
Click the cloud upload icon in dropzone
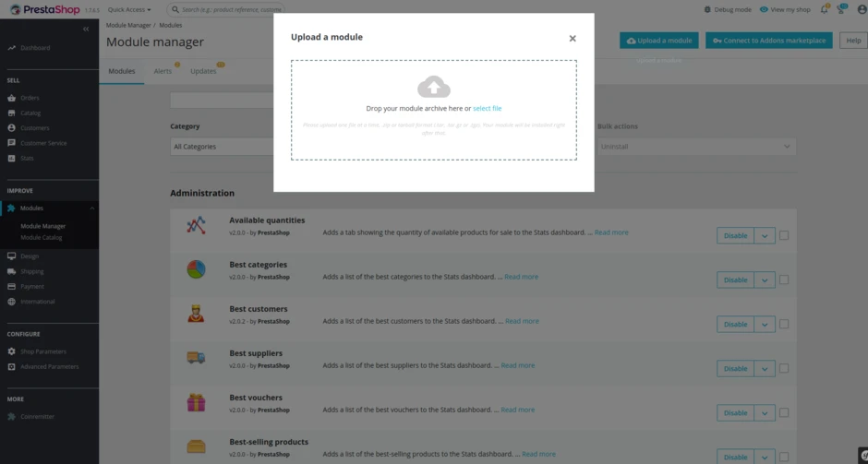coord(433,87)
